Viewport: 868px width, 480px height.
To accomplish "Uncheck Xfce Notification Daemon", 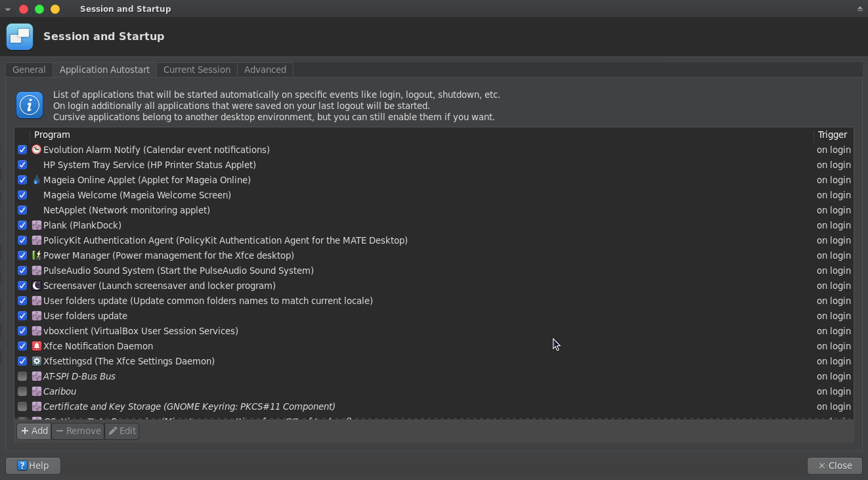I will click(x=22, y=346).
